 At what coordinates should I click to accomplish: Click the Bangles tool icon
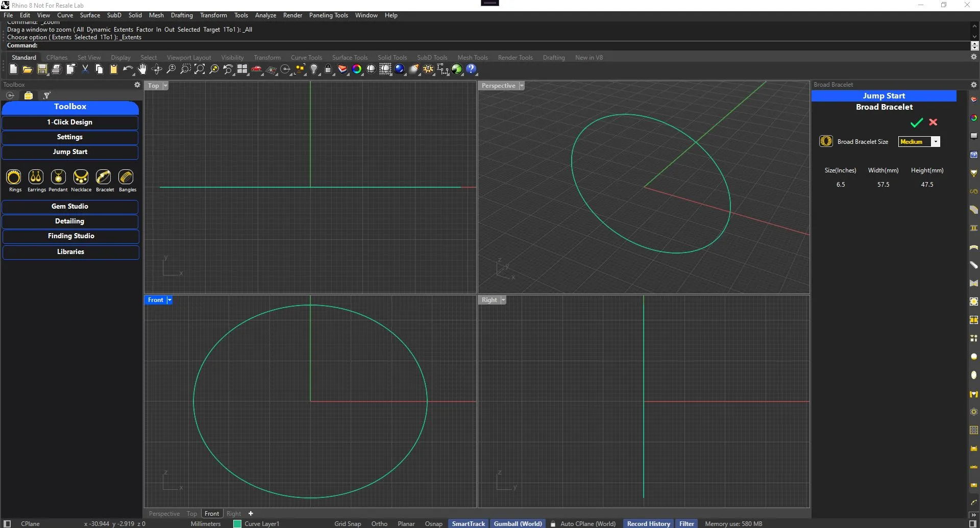pos(126,177)
